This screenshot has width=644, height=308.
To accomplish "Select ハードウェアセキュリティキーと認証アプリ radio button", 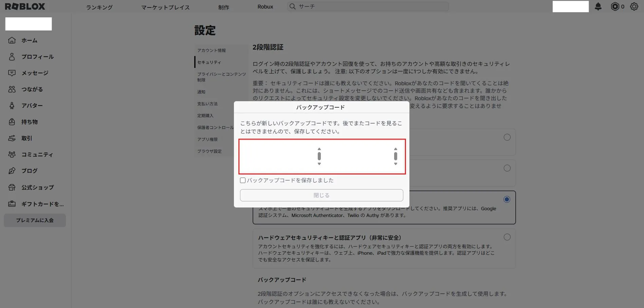I will tap(507, 237).
